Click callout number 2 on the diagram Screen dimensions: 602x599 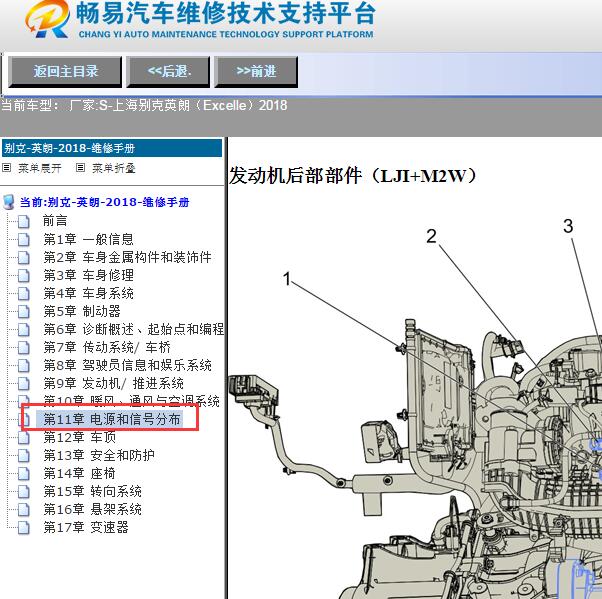click(432, 236)
